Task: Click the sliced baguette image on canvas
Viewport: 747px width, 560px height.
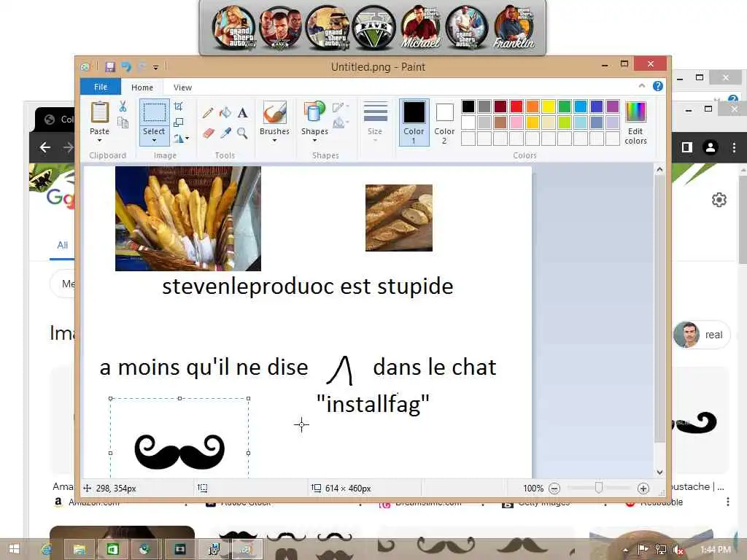Action: pos(399,217)
